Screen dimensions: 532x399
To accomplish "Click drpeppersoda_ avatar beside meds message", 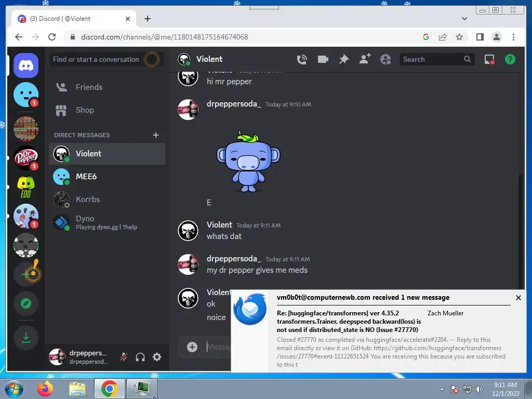I will [x=188, y=264].
